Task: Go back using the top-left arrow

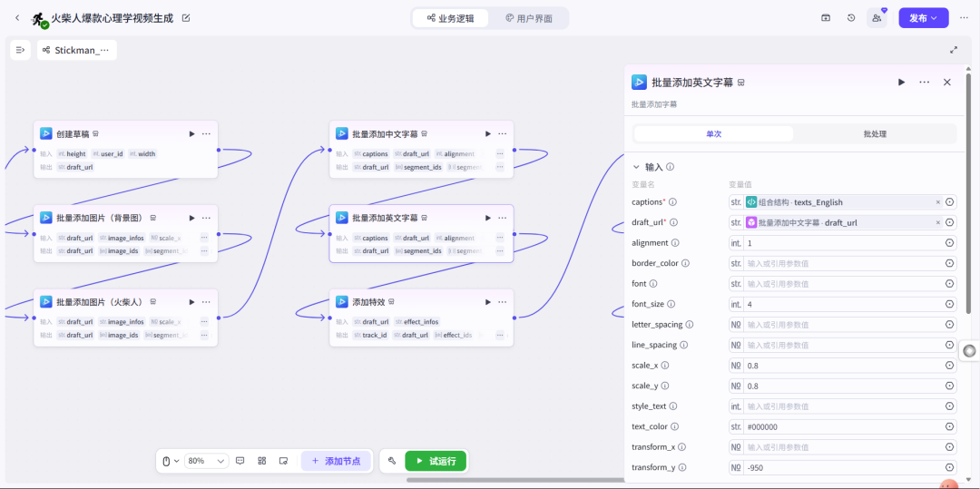Action: pyautogui.click(x=17, y=18)
